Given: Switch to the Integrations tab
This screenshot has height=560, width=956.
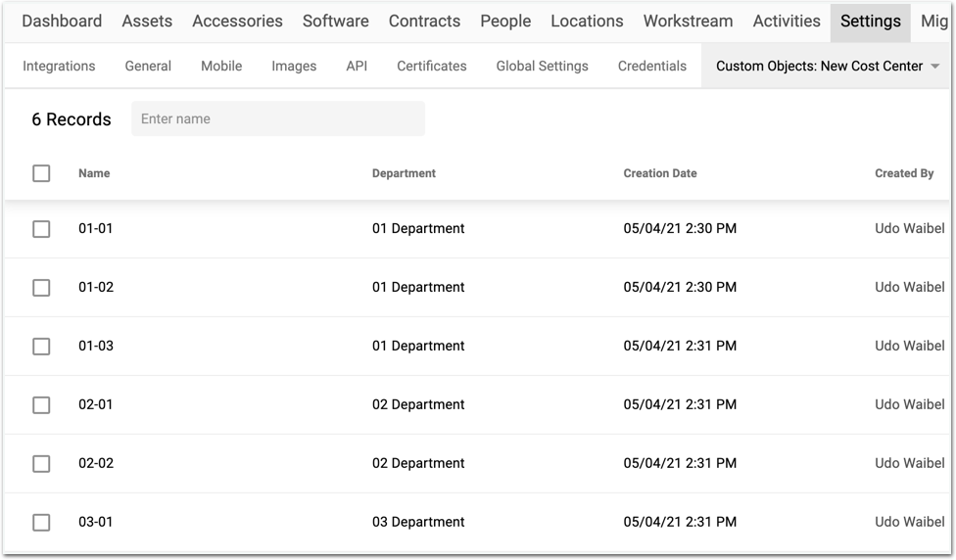Looking at the screenshot, I should click(59, 66).
